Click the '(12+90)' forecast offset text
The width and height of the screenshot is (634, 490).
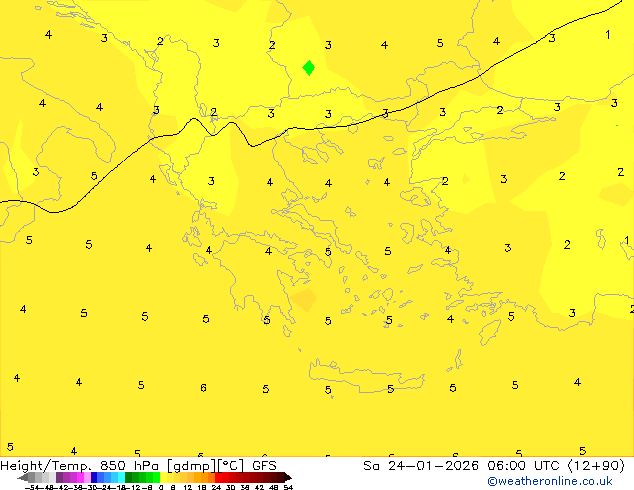click(x=597, y=466)
